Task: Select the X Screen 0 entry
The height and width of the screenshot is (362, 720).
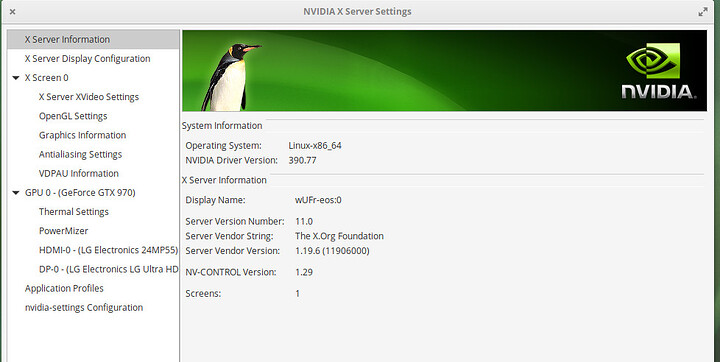Action: [x=46, y=78]
